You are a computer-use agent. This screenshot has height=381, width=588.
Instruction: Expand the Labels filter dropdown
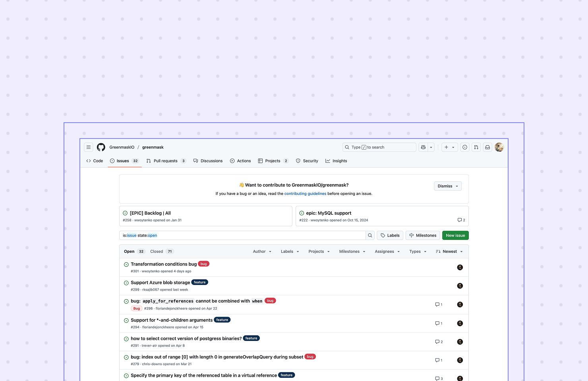290,252
